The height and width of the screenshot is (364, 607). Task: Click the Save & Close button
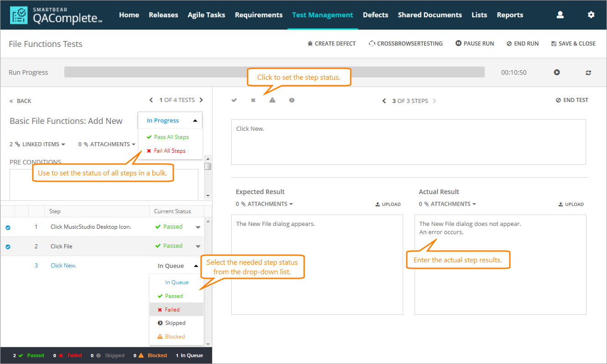[573, 44]
